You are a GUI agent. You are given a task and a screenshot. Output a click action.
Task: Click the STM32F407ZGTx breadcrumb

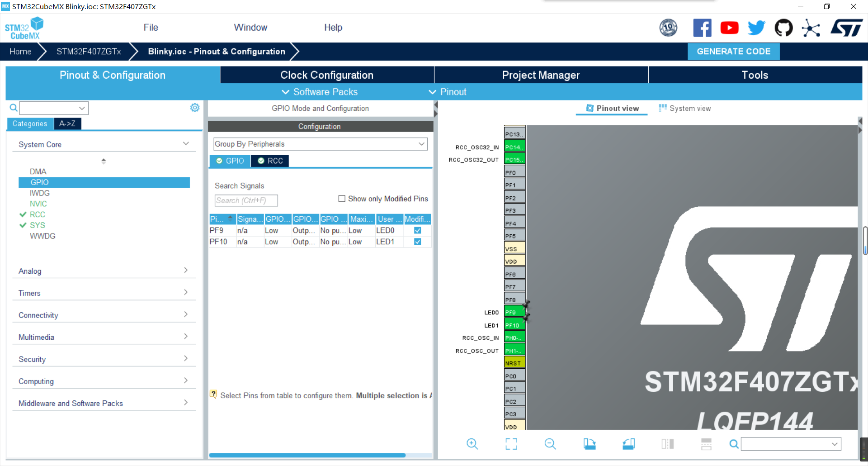click(89, 52)
